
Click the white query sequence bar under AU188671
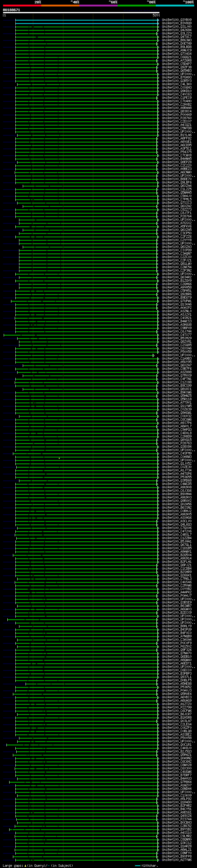81,12
